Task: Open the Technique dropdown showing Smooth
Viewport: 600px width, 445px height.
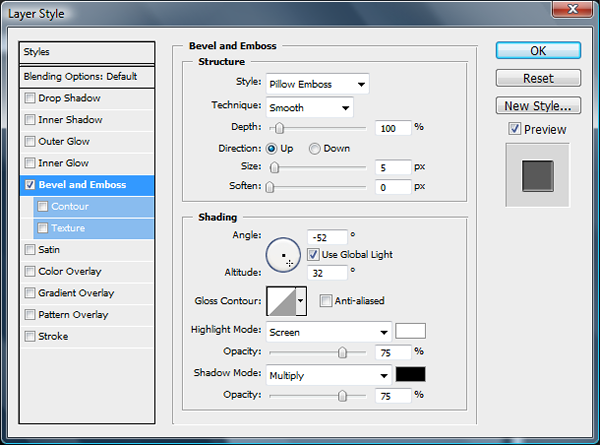Action: tap(309, 107)
